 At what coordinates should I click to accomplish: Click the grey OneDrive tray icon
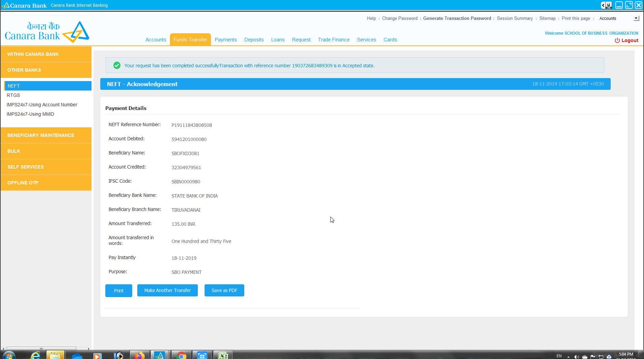(x=585, y=357)
